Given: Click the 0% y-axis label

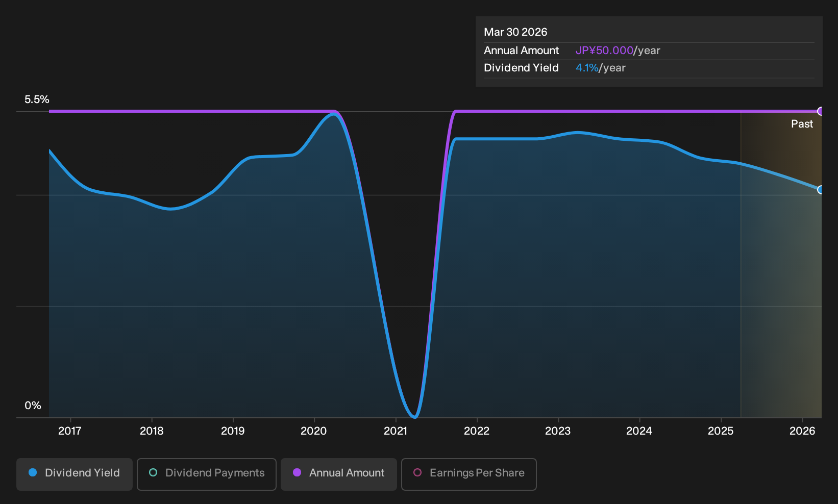Looking at the screenshot, I should tap(33, 406).
